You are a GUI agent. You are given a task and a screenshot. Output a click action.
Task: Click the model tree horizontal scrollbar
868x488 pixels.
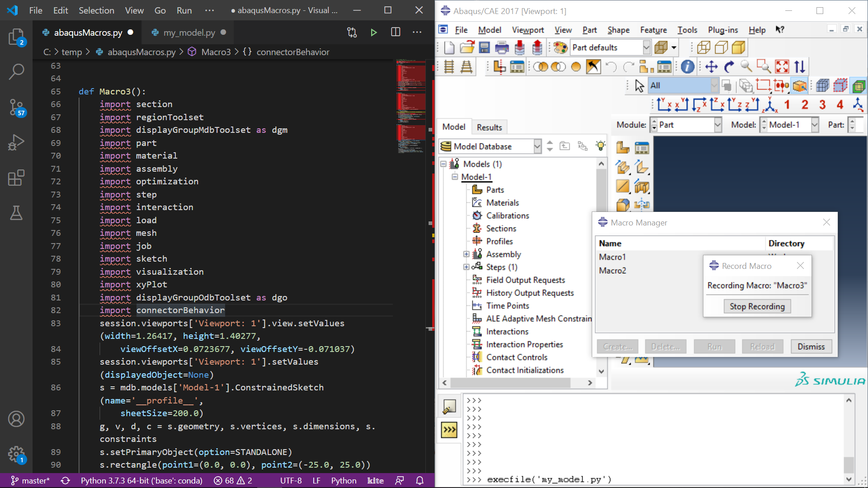(x=511, y=383)
